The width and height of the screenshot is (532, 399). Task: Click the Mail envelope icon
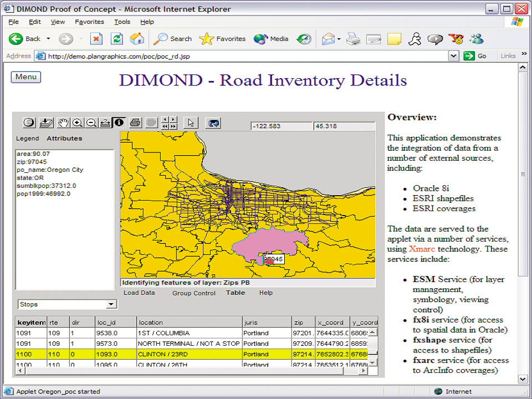[x=328, y=39]
